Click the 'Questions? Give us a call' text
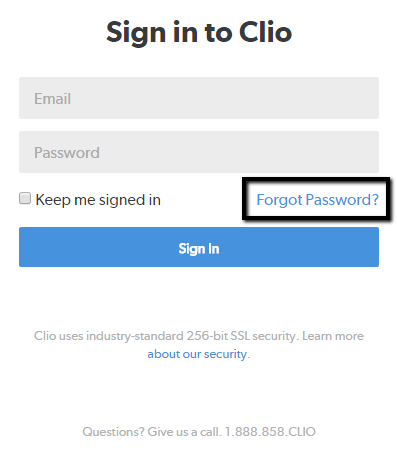 click(x=152, y=432)
